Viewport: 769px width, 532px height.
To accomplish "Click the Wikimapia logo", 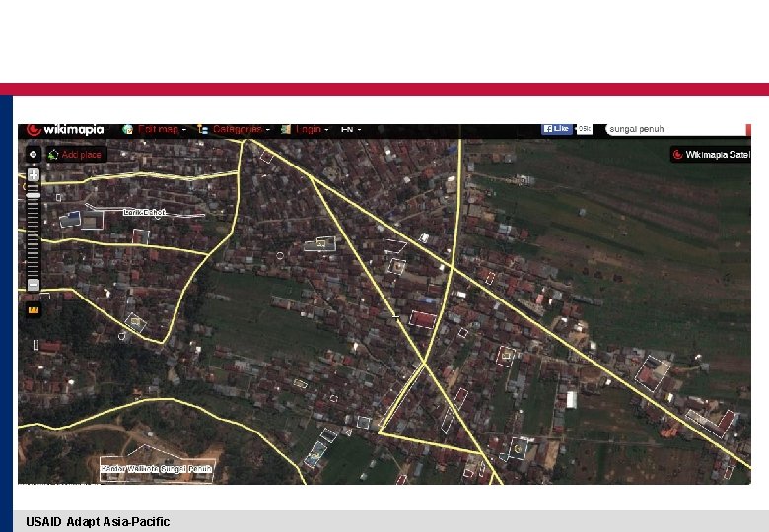I will pyautogui.click(x=65, y=130).
